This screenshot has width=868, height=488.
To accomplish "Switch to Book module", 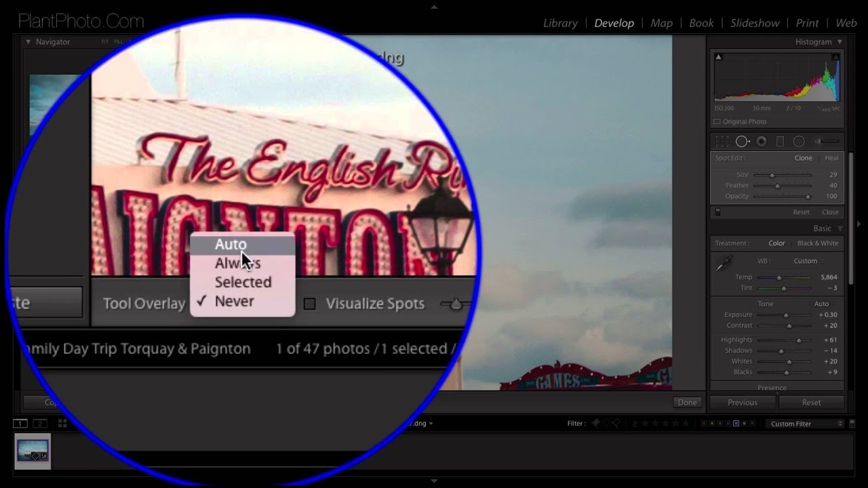I will click(701, 23).
